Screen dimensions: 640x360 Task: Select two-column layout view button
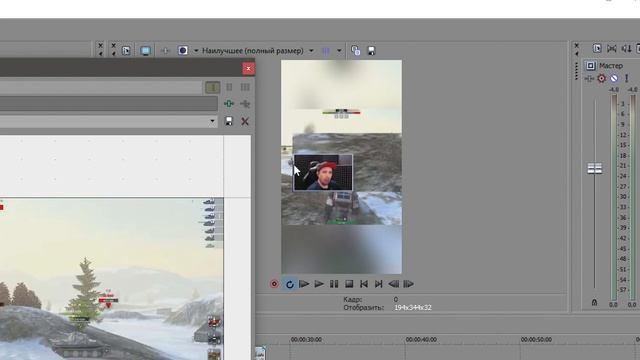click(x=229, y=87)
